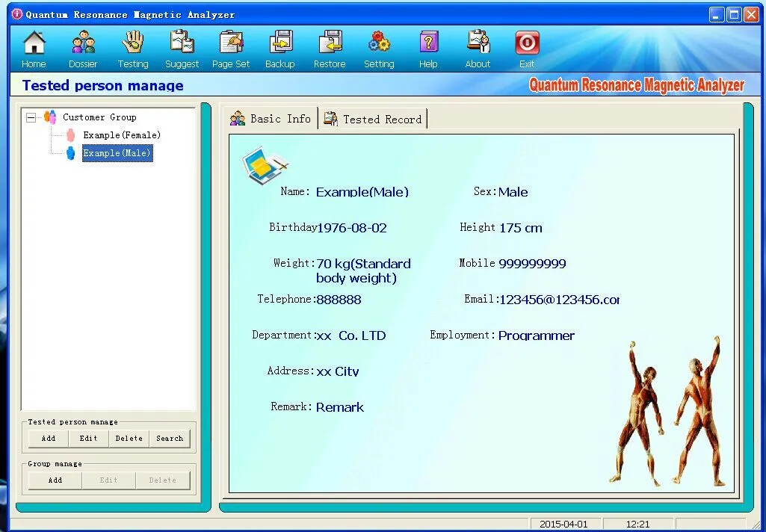Exit the analyzer application

[527, 47]
